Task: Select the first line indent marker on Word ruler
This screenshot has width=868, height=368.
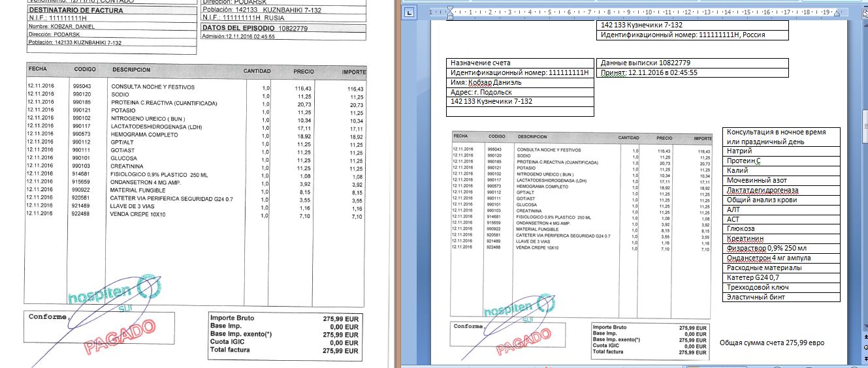Action: click(449, 9)
